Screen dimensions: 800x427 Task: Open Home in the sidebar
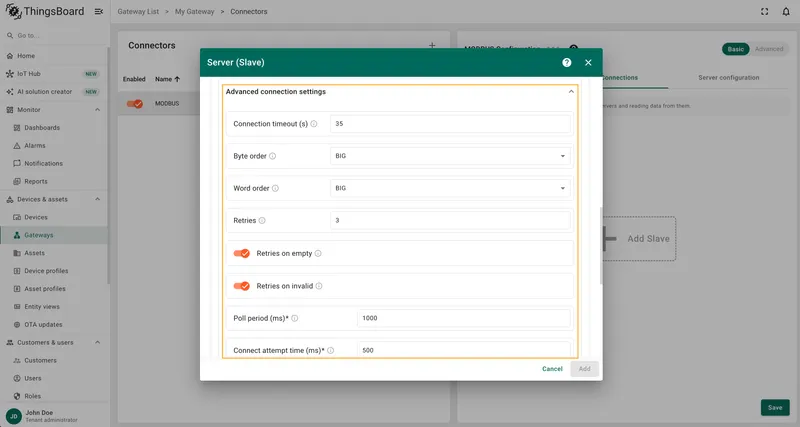[54, 56]
